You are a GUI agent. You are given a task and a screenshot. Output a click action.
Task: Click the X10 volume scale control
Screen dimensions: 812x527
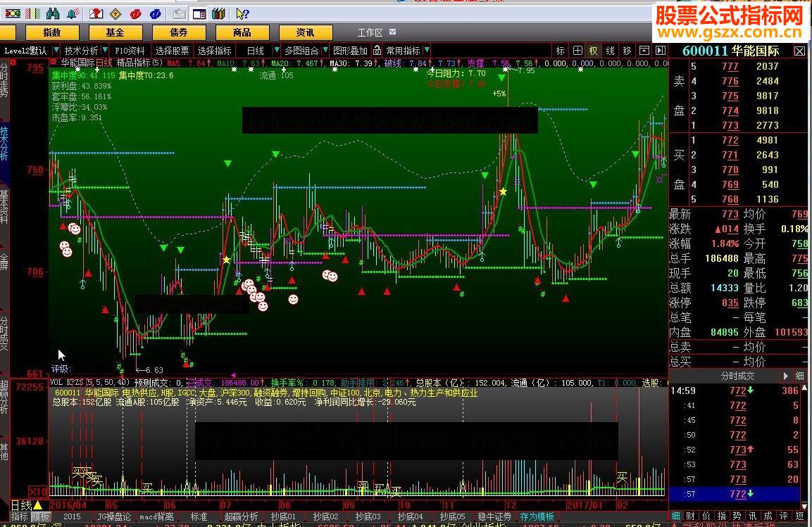click(x=38, y=491)
